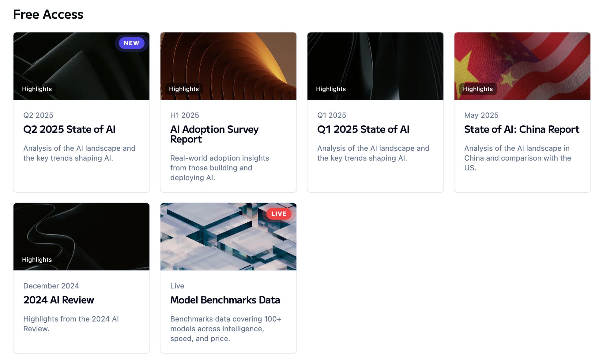Click Highlights tag on Q2 2025 card
This screenshot has height=364, width=599.
click(37, 89)
